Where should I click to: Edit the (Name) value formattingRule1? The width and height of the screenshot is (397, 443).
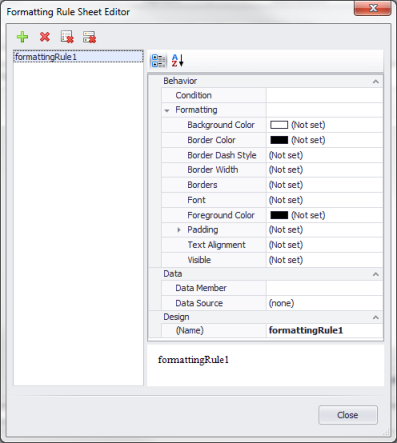click(x=324, y=330)
